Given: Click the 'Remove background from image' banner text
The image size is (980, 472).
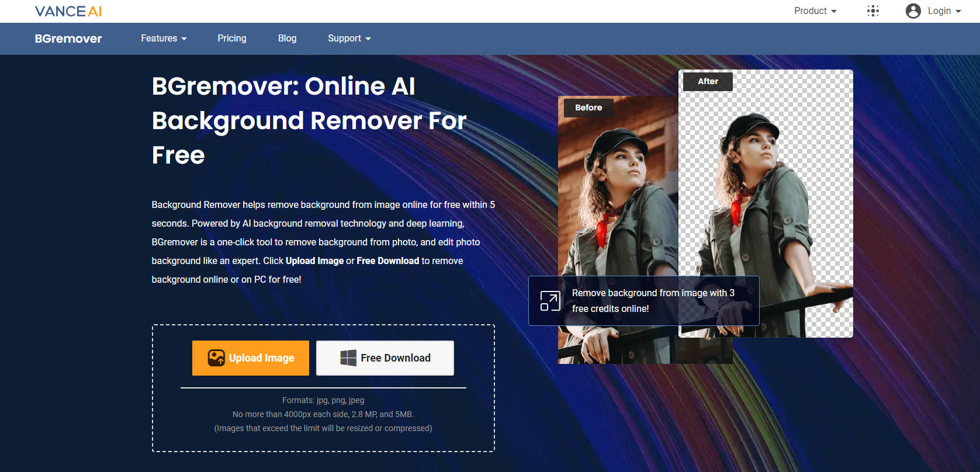Looking at the screenshot, I should click(x=653, y=301).
